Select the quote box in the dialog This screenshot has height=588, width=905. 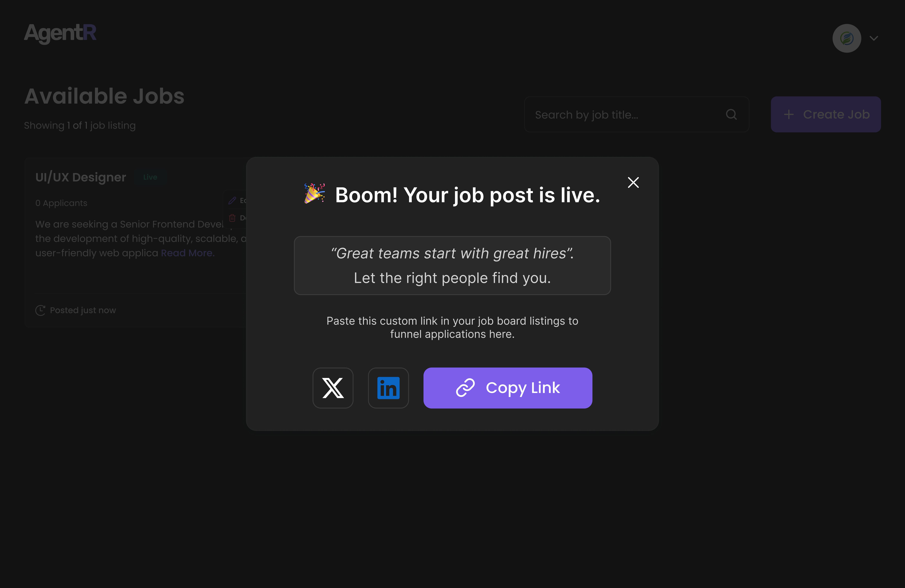[452, 265]
